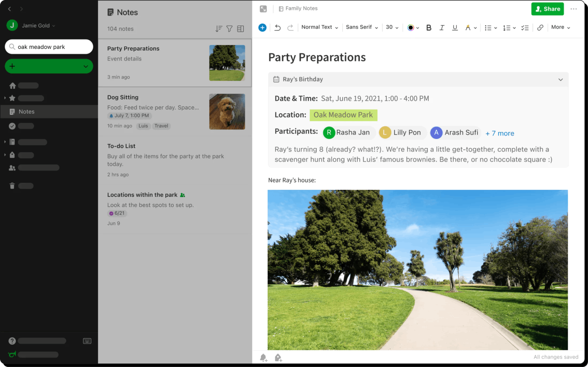The width and height of the screenshot is (588, 367).
Task: Collapse the Ray's Birthday event card
Action: coord(560,80)
